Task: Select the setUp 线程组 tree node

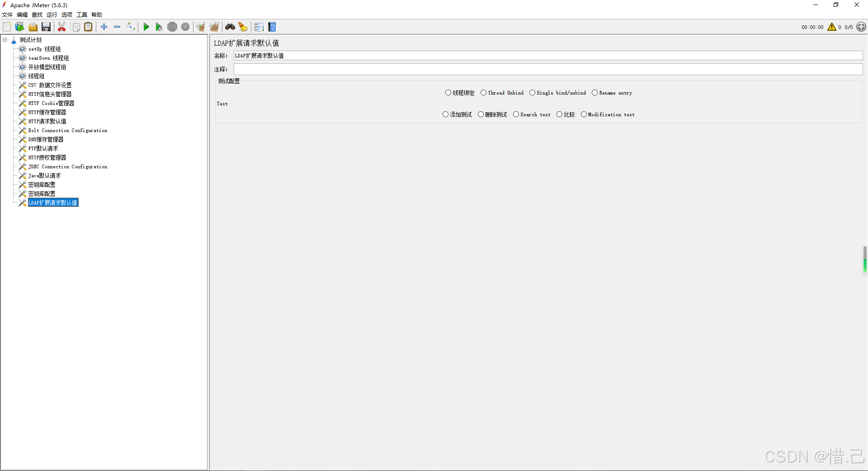Action: pos(44,49)
